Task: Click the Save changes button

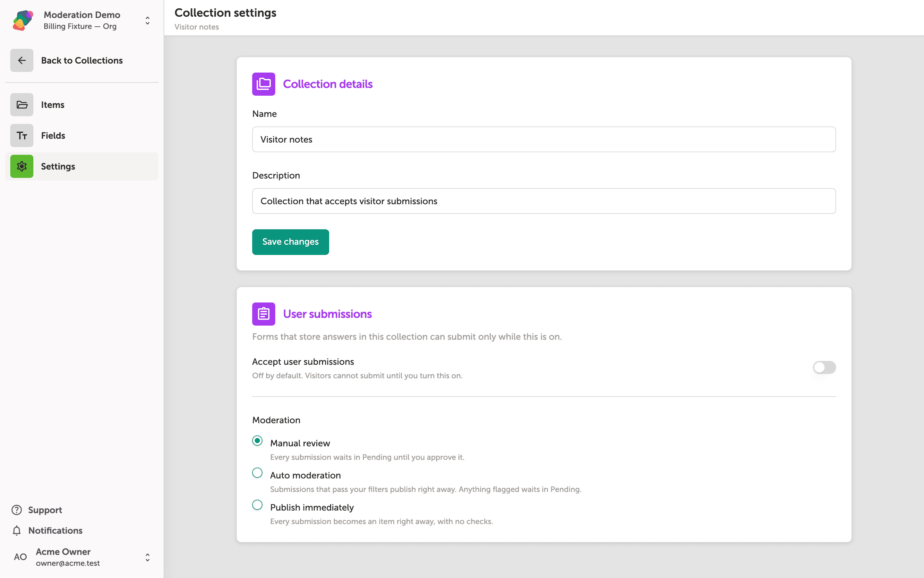Action: pyautogui.click(x=291, y=242)
